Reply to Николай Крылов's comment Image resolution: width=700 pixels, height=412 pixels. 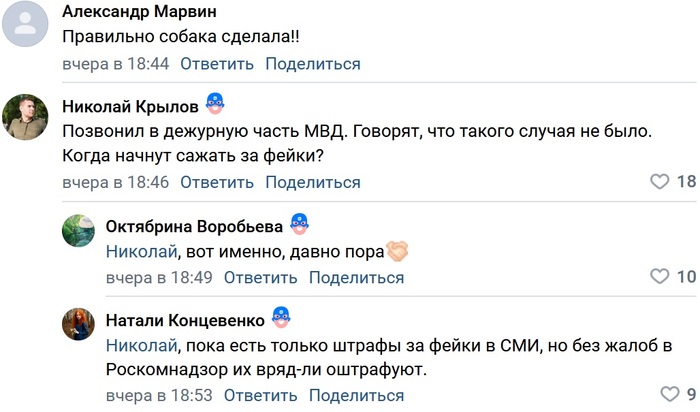(x=216, y=182)
